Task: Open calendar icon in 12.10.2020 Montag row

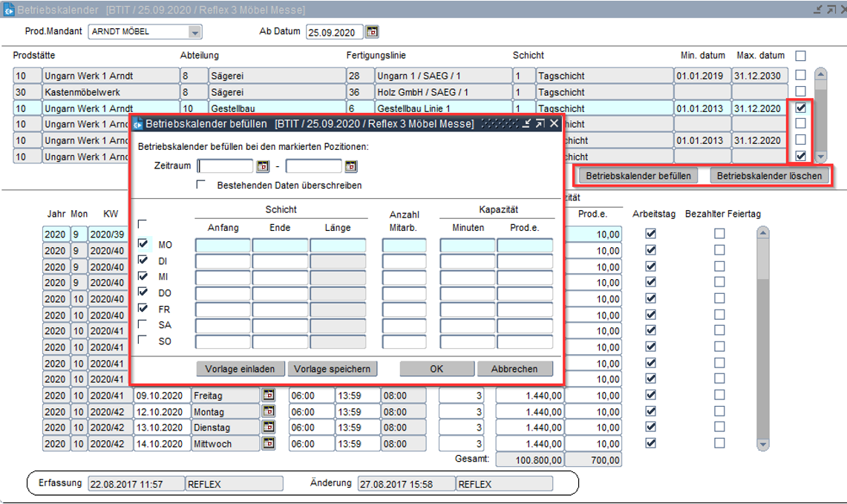Action: (x=269, y=412)
